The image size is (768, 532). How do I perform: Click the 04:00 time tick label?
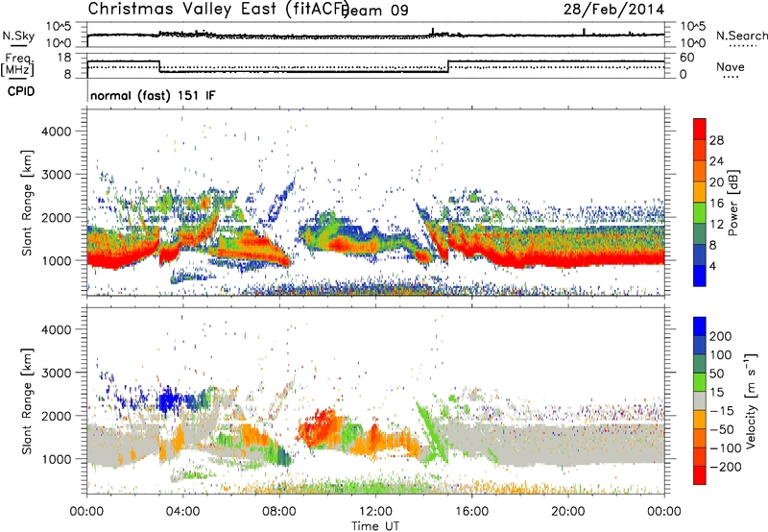click(x=182, y=512)
